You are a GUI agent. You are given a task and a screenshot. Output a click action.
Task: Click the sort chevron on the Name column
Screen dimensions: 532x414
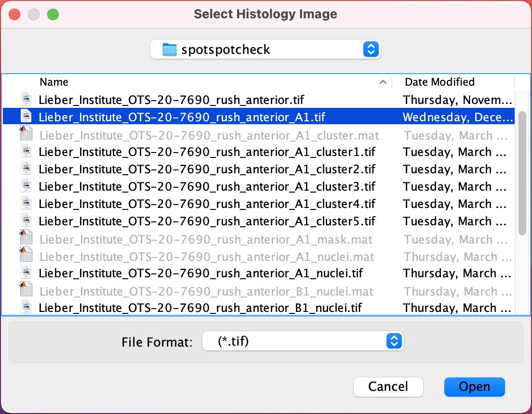point(383,82)
